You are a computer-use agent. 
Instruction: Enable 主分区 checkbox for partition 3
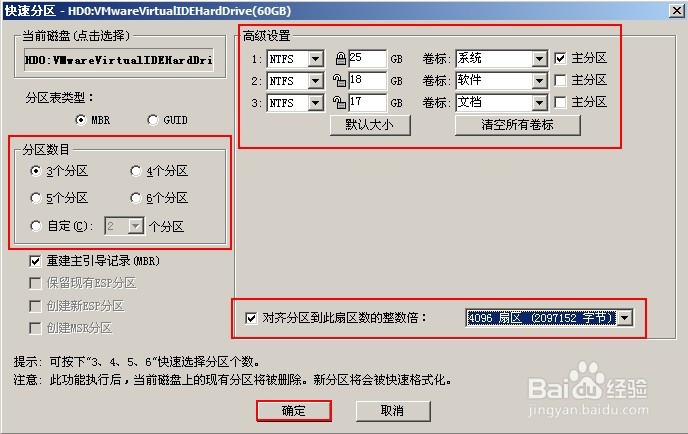560,102
